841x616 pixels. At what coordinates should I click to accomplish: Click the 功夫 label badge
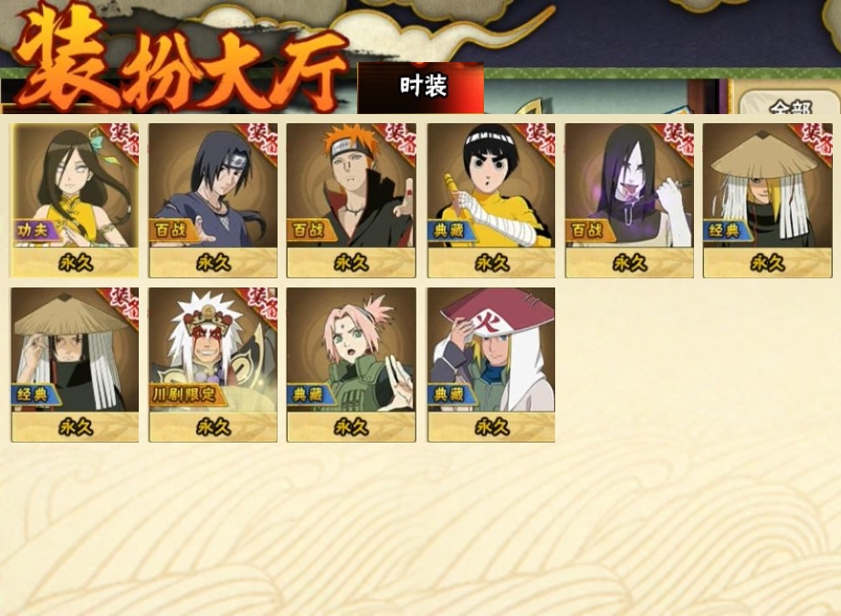[34, 231]
